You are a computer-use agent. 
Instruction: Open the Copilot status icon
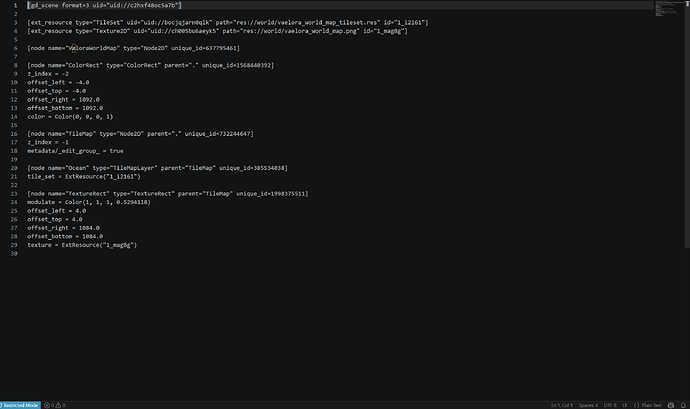[671, 405]
